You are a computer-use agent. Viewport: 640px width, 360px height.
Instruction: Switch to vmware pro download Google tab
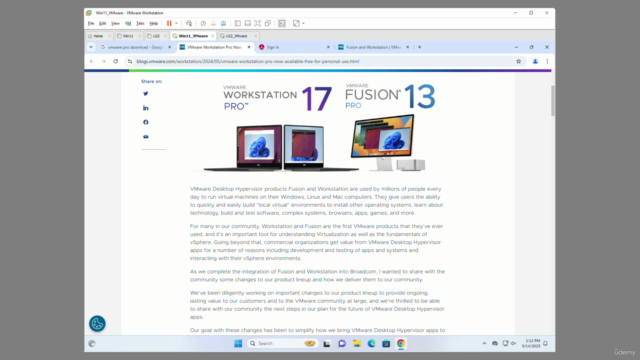pyautogui.click(x=135, y=47)
